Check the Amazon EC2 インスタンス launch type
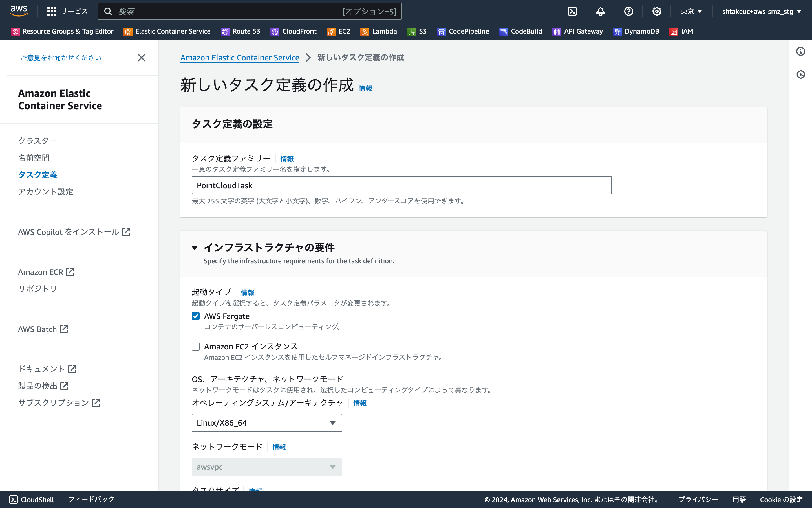Image resolution: width=812 pixels, height=508 pixels. coord(196,346)
